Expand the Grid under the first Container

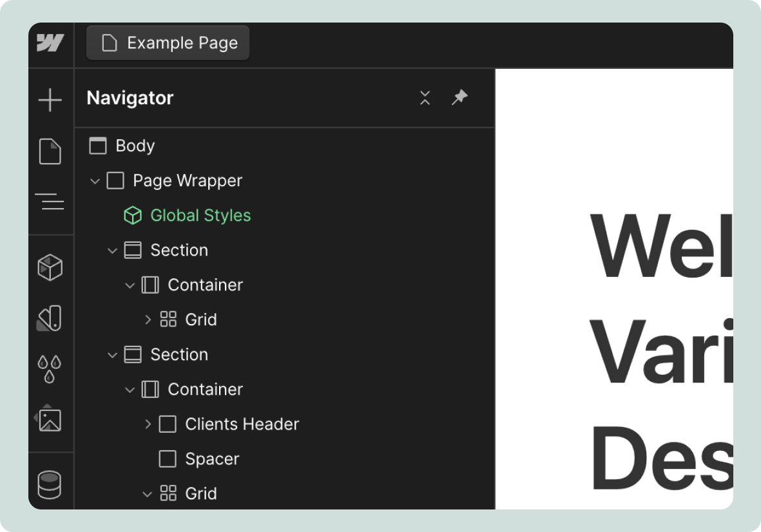pyautogui.click(x=148, y=319)
